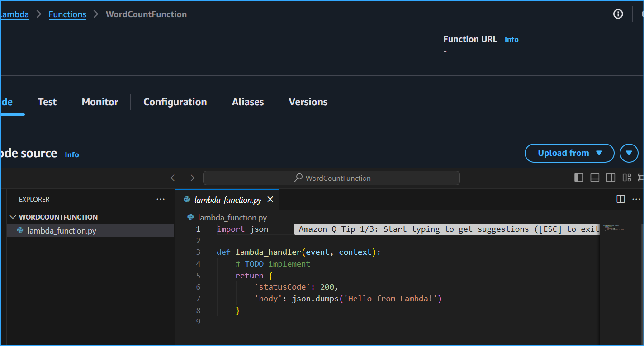This screenshot has height=346, width=644.
Task: Click the go forward navigation arrow
Action: (190, 178)
